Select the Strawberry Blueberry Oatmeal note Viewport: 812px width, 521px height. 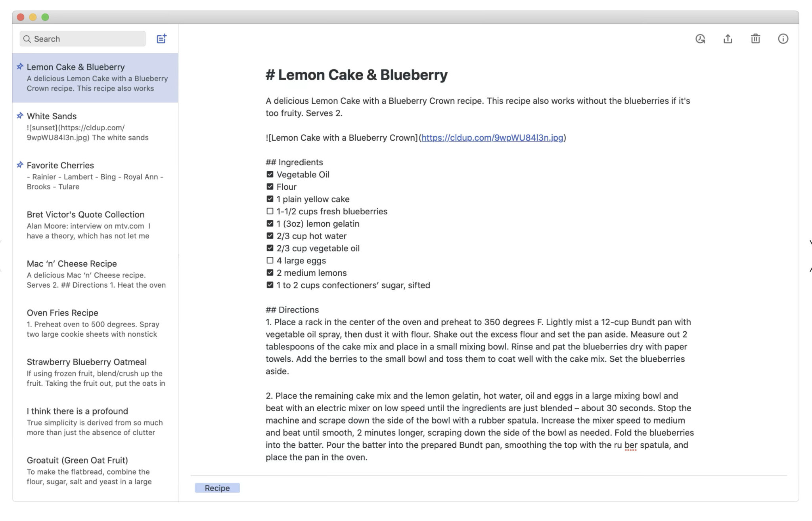86,361
